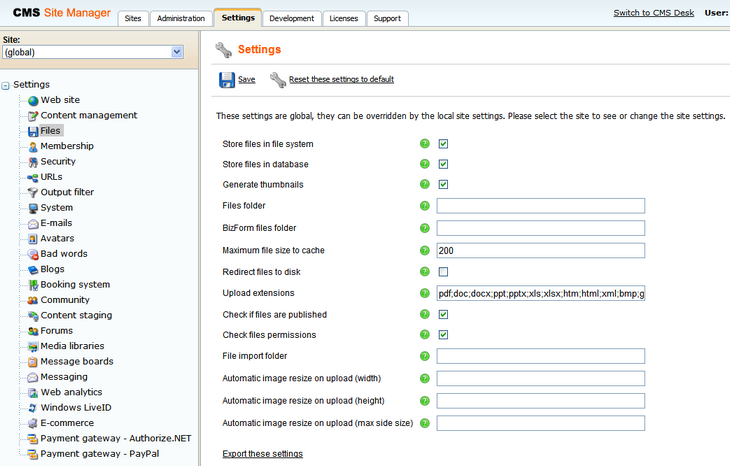The width and height of the screenshot is (730, 466).
Task: Click the Forums icon in the sidebar
Action: 33,331
